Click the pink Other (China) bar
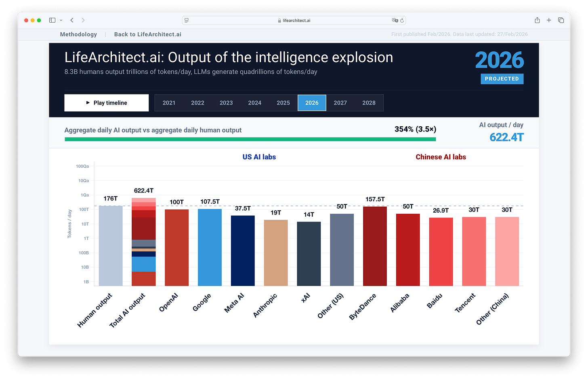This screenshot has height=380, width=588. 507,251
